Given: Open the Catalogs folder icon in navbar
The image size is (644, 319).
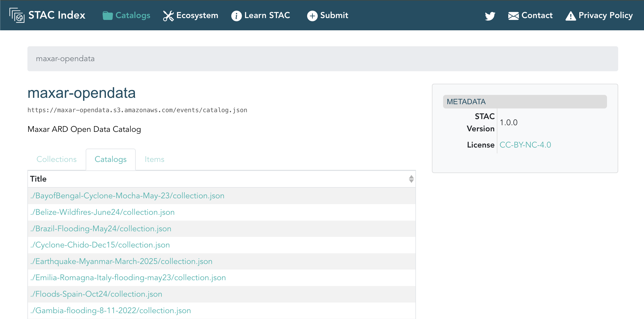Looking at the screenshot, I should pyautogui.click(x=108, y=16).
